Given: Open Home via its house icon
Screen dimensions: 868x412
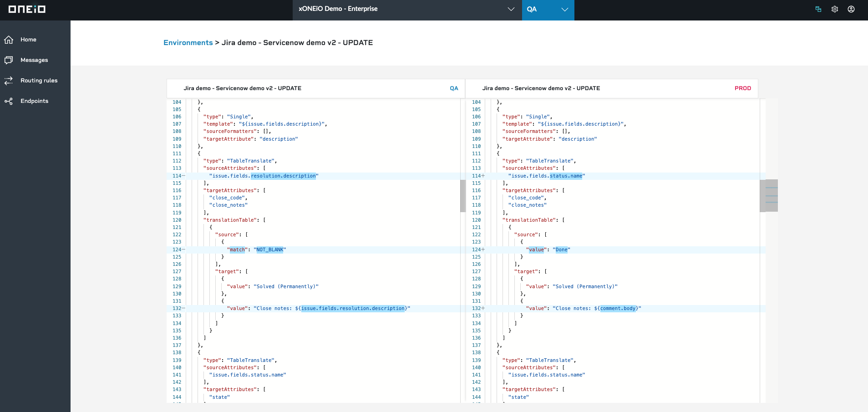Looking at the screenshot, I should click(x=9, y=40).
